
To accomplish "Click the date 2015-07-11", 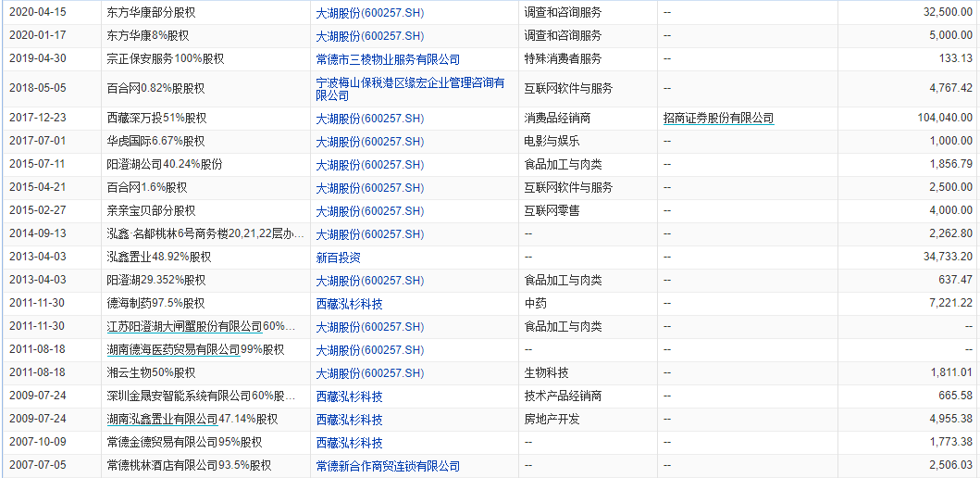I will click(x=38, y=165).
